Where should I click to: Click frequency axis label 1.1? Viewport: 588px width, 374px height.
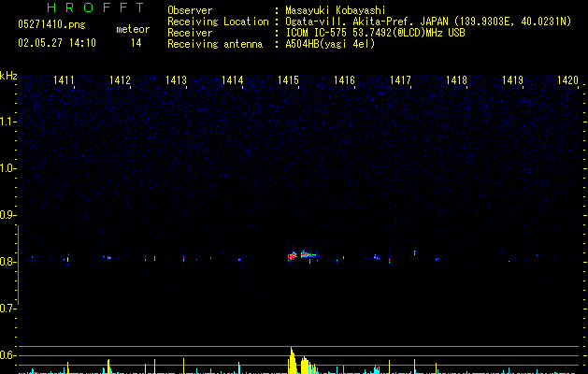[7, 122]
